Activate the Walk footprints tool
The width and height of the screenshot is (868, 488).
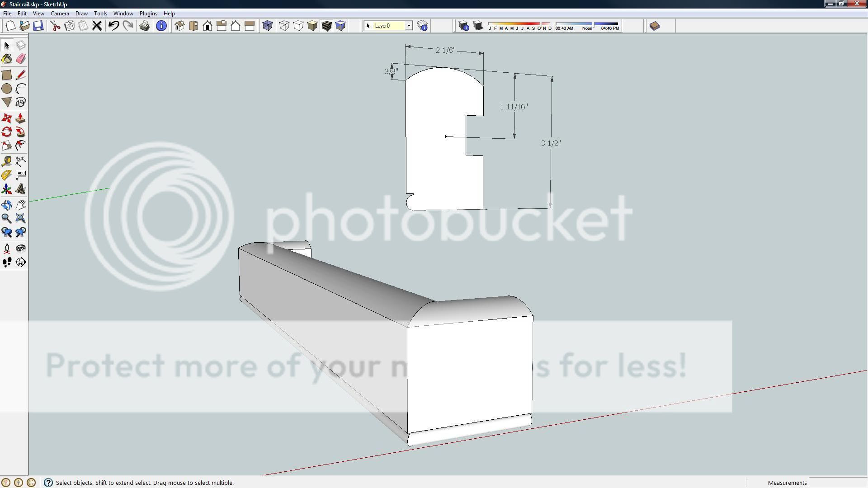pos(7,262)
